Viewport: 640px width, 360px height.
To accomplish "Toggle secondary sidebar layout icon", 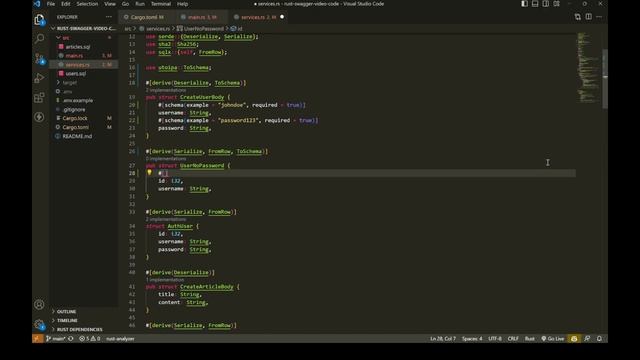I will coord(546,4).
